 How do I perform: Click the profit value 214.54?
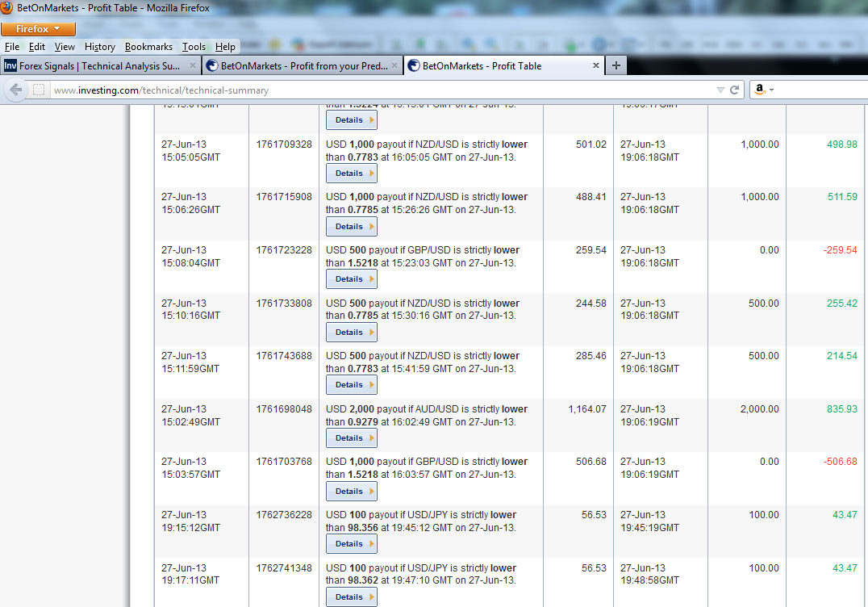click(x=842, y=356)
